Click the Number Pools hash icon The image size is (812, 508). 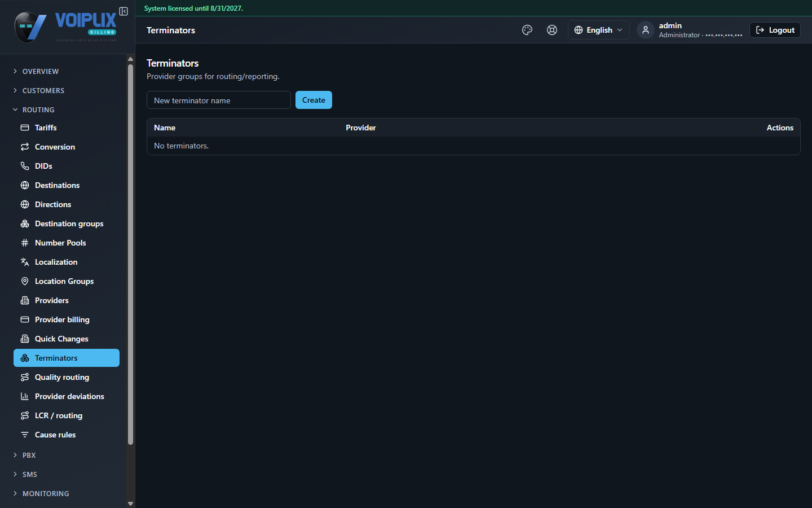tap(25, 243)
